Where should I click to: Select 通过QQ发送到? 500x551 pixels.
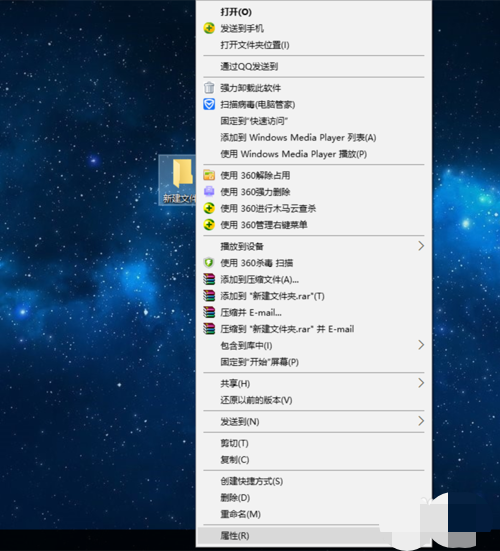tap(314, 66)
